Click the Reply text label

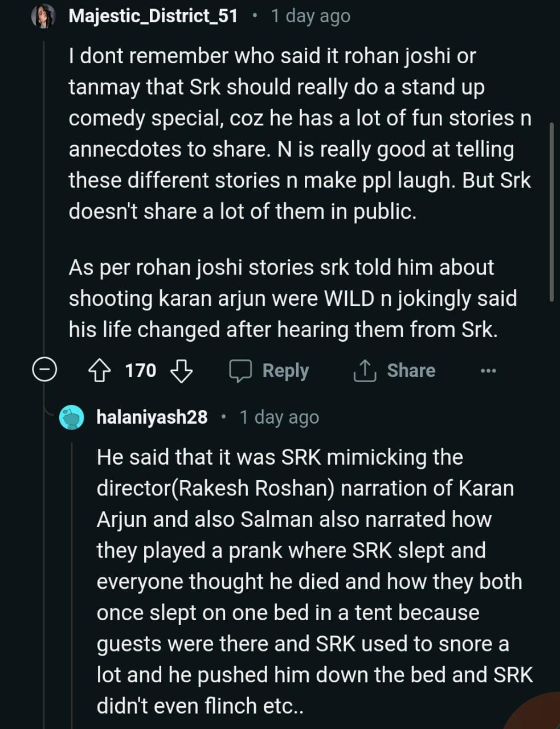coord(285,371)
